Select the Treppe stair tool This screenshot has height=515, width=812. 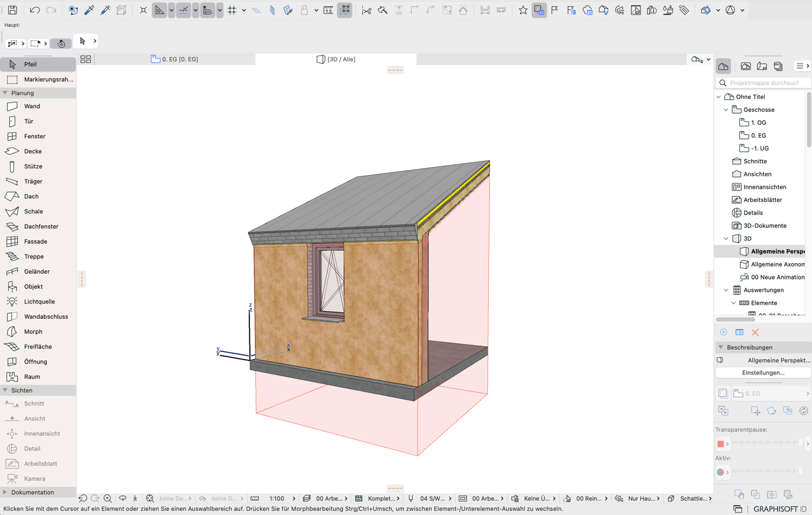(38, 257)
